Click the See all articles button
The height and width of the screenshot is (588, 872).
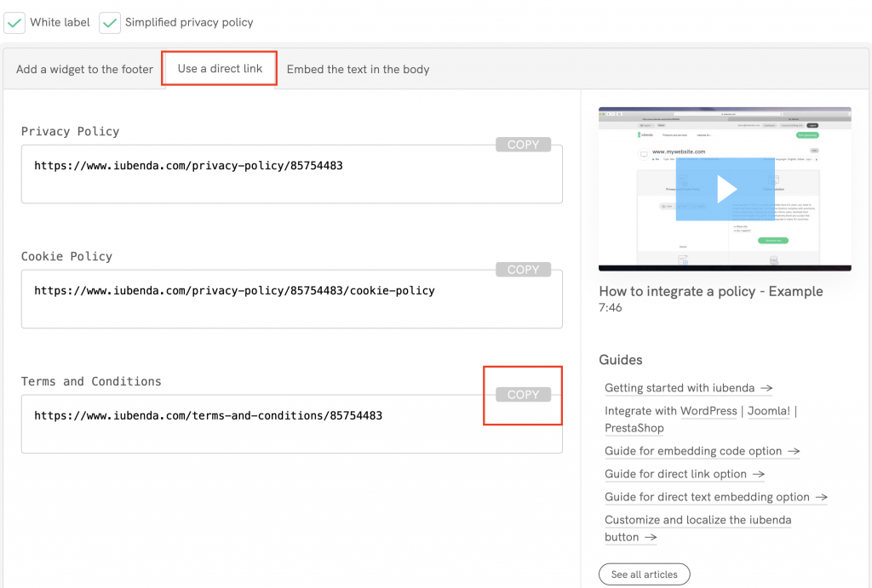click(x=644, y=574)
